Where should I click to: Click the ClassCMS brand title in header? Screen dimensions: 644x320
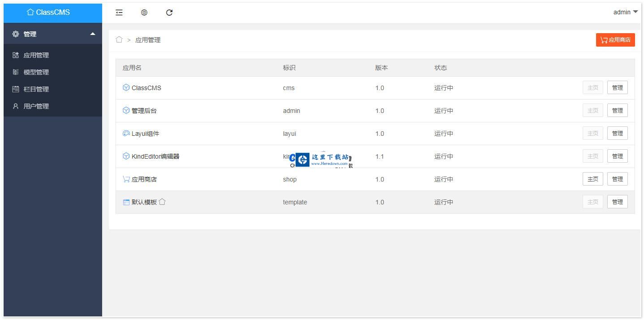click(x=53, y=12)
